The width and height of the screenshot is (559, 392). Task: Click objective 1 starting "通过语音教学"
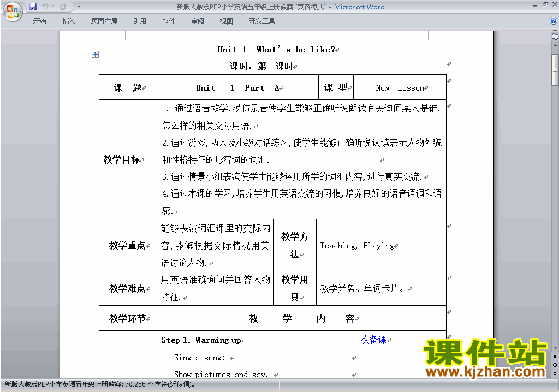click(301, 117)
